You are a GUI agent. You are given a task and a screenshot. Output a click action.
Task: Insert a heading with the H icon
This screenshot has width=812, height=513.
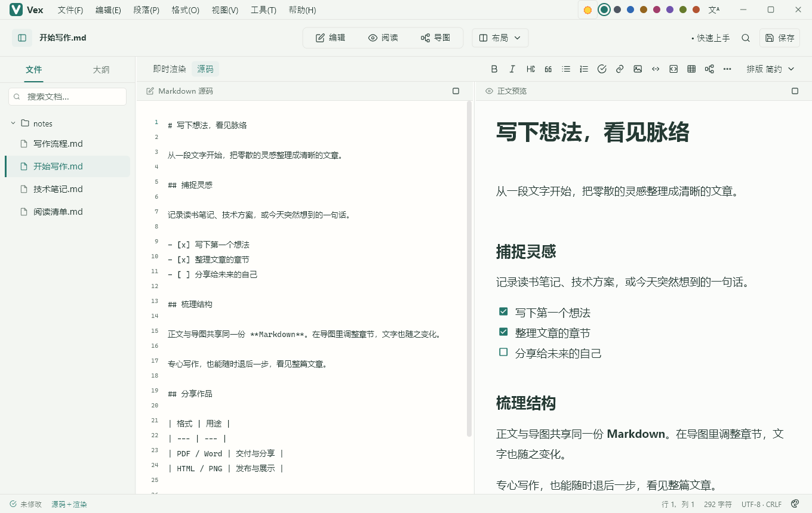pyautogui.click(x=530, y=69)
